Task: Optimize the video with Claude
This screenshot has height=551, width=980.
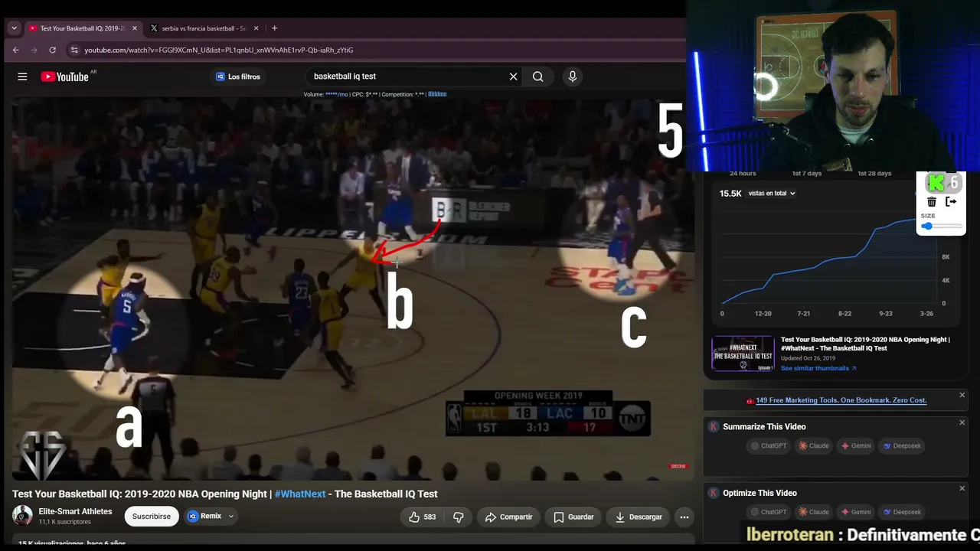Action: click(x=814, y=512)
